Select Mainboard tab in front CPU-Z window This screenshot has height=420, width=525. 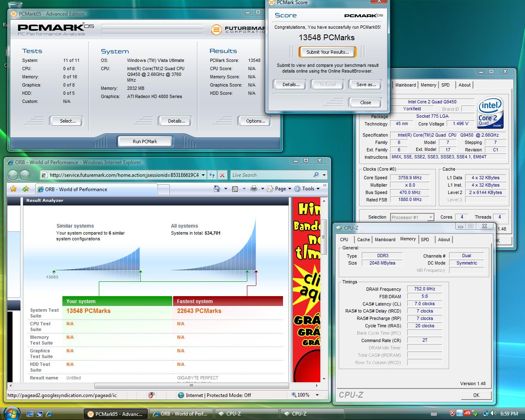(385, 240)
